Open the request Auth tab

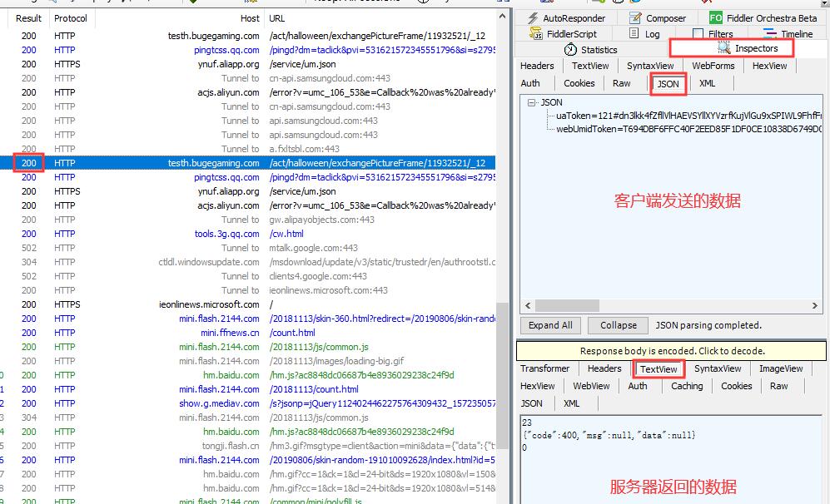point(529,83)
